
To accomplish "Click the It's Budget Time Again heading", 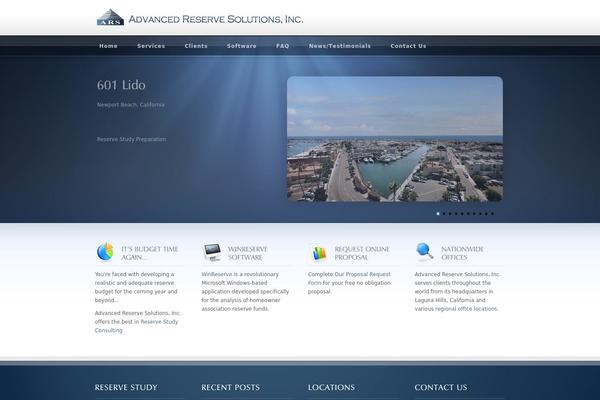I will tap(150, 253).
